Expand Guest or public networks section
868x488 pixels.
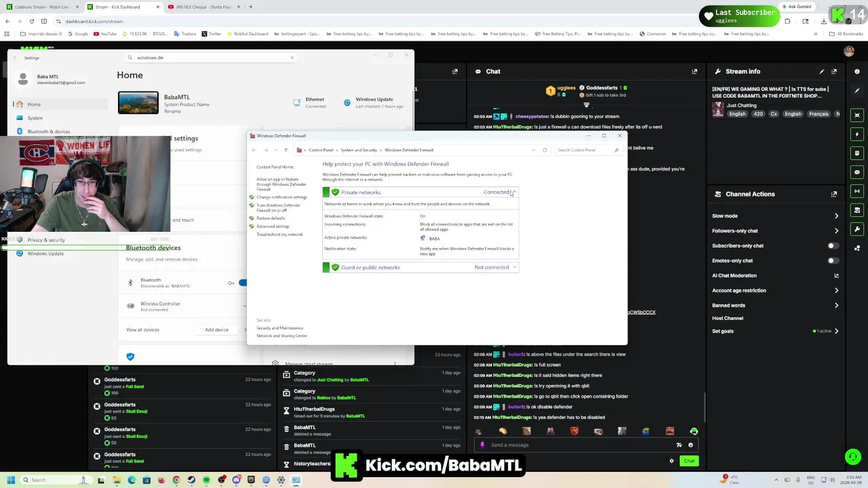click(515, 268)
